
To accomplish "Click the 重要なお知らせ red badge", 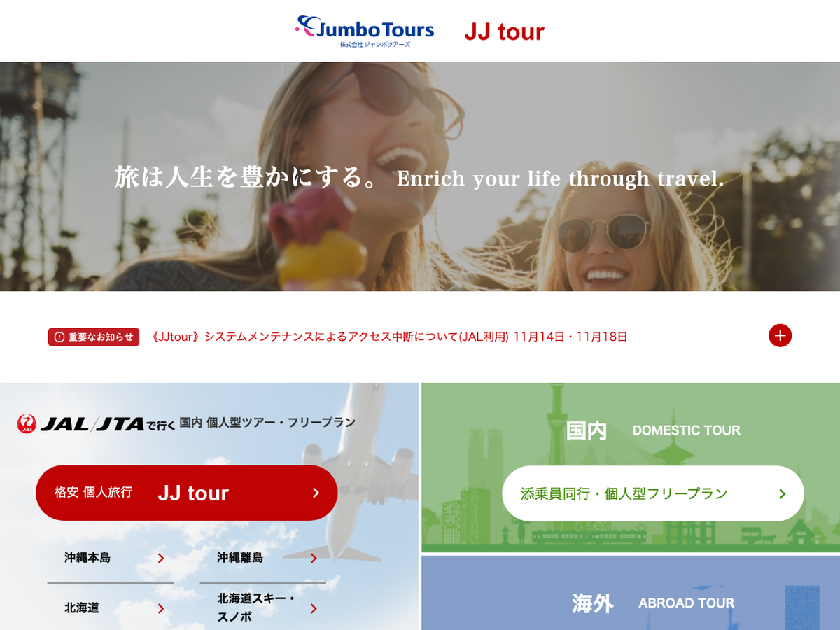I will coord(94,337).
